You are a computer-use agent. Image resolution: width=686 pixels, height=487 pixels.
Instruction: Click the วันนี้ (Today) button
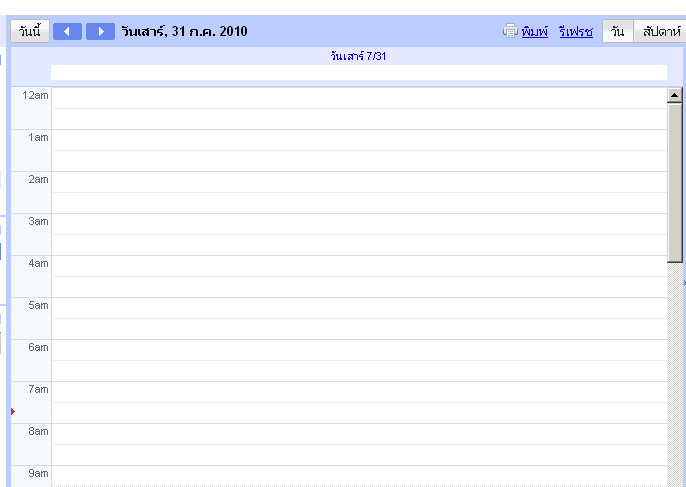coord(30,32)
